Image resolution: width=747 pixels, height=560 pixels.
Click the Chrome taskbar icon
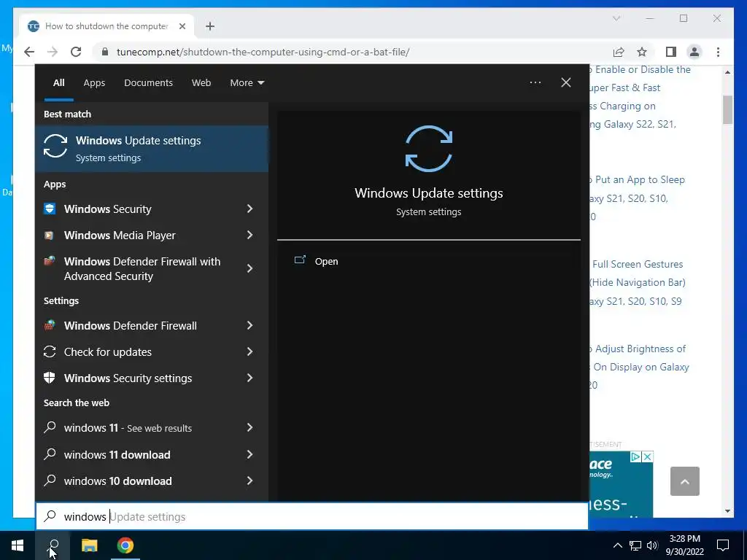[125, 545]
